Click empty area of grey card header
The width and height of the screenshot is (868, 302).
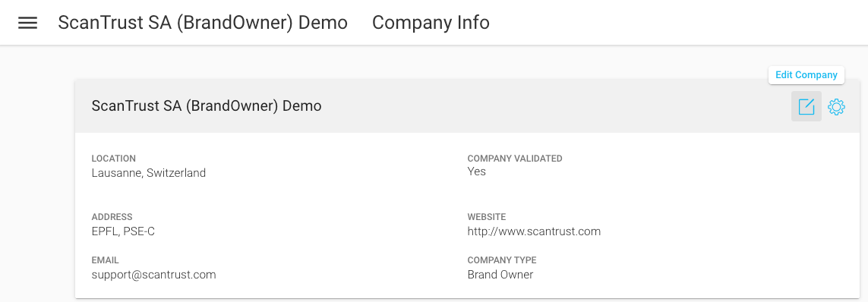554,106
